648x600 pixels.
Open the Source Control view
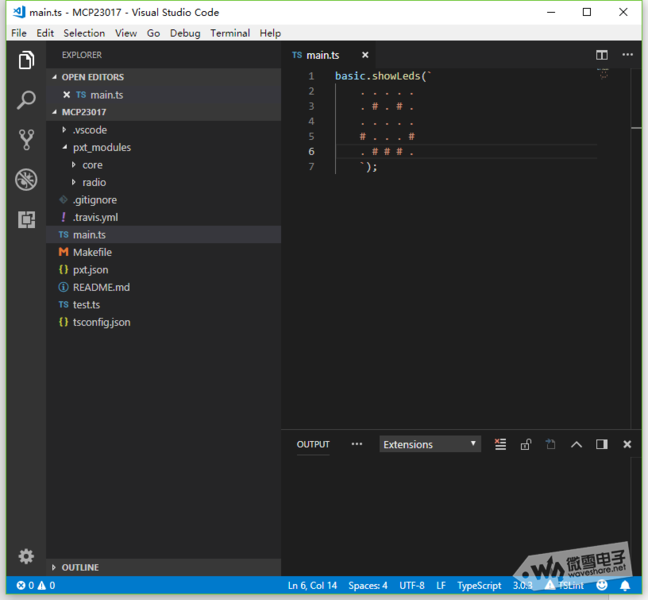(26, 140)
